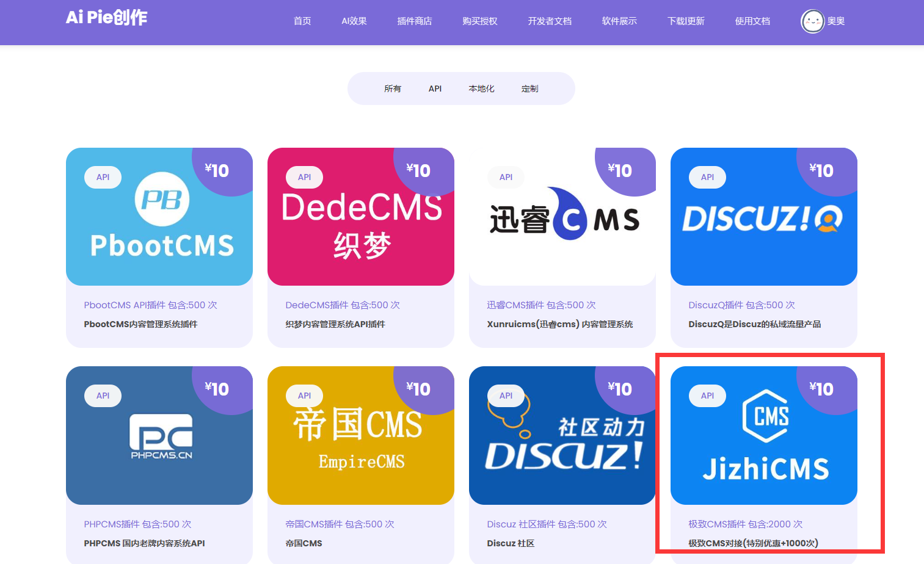Screen dimensions: 924x564
Task: Open the 帝国CMS插件 包含:500 次 link
Action: pos(340,524)
